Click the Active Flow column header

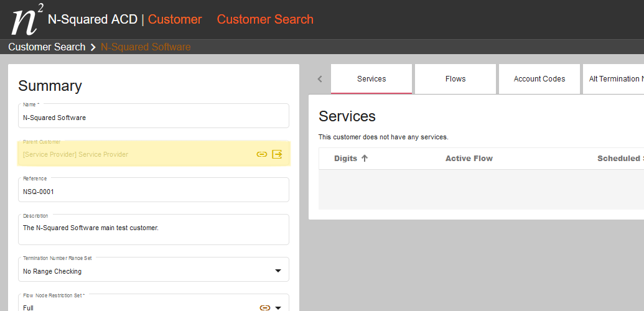pos(469,159)
